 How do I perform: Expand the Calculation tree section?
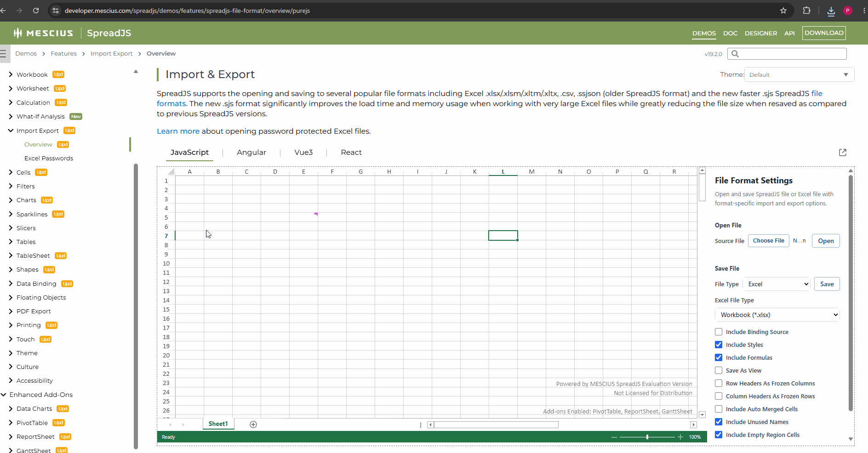tap(11, 102)
